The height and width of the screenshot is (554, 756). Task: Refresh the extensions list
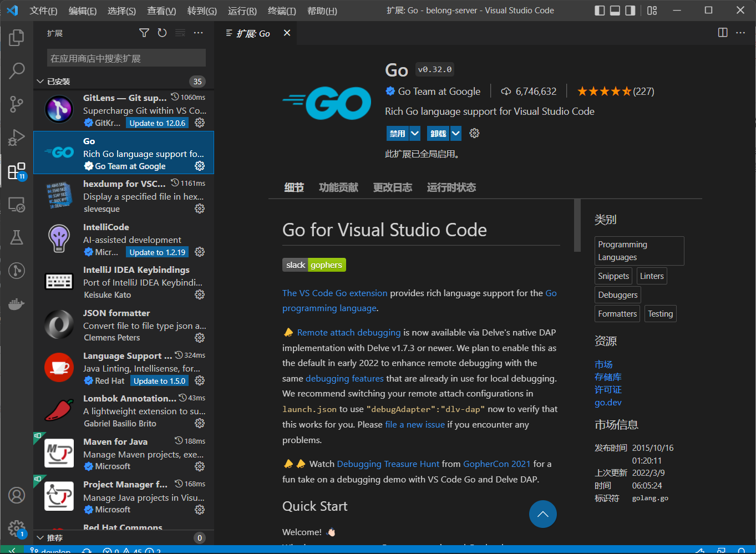(x=162, y=33)
